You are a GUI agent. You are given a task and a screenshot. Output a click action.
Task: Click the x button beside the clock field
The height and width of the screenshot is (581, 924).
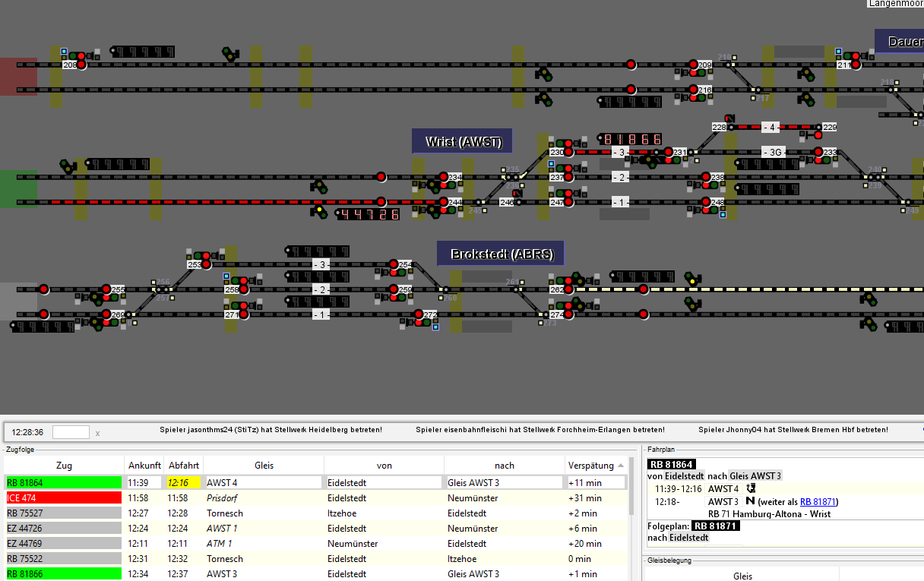[97, 433]
